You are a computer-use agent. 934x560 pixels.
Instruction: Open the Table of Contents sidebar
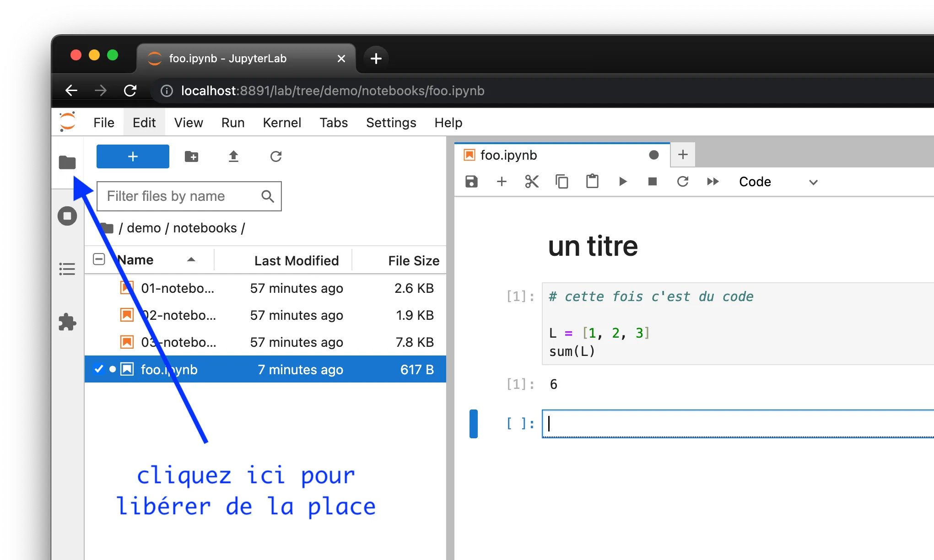(x=67, y=269)
